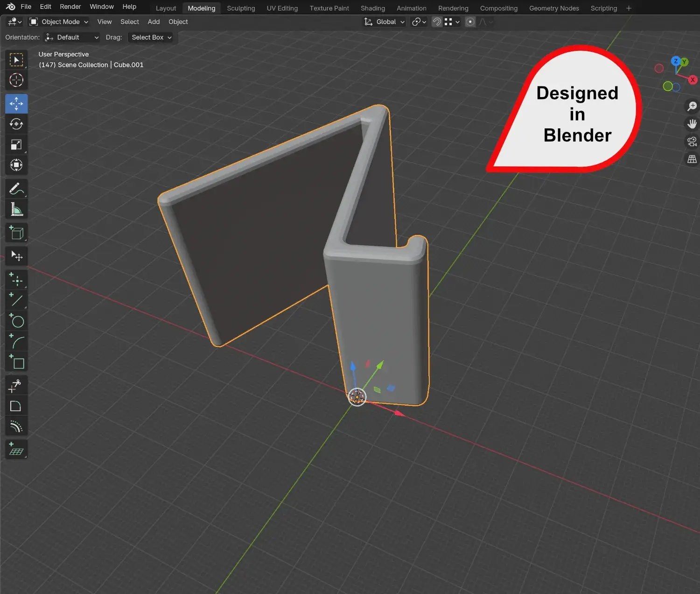Select the Select Box tool
The width and height of the screenshot is (700, 594).
coord(16,60)
